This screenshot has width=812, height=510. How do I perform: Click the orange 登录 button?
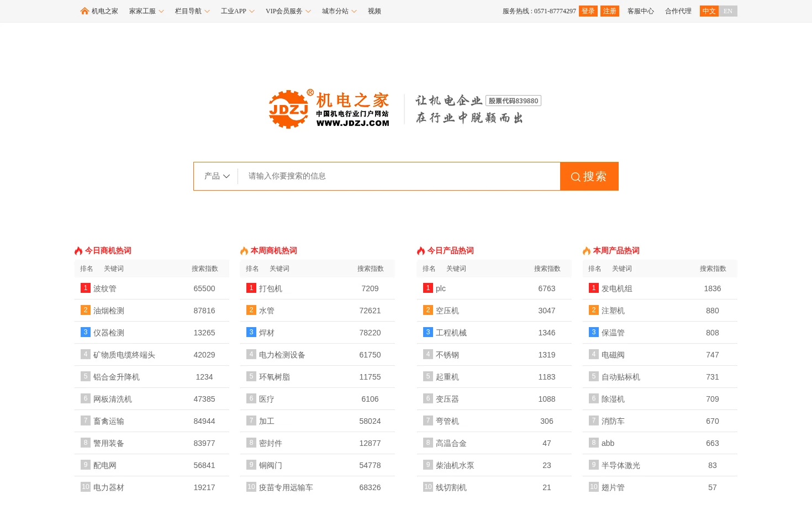pos(588,11)
